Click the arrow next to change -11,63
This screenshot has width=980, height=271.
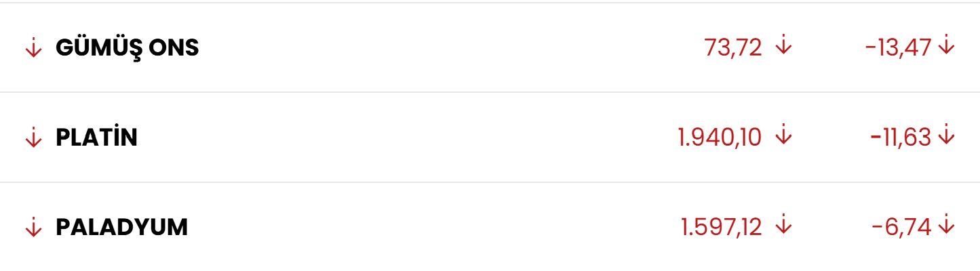(947, 136)
